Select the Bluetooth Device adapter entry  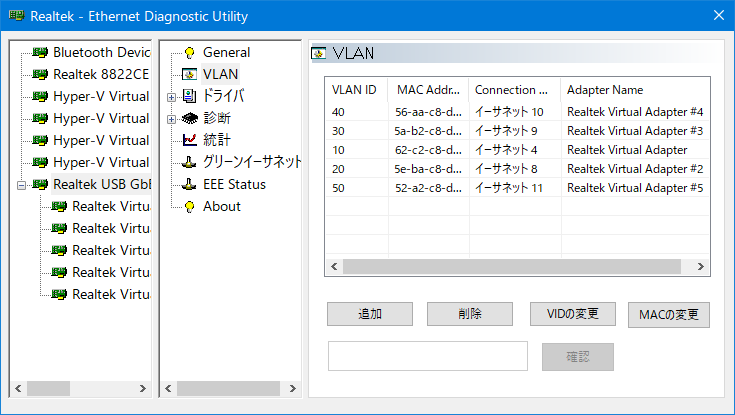[x=102, y=52]
